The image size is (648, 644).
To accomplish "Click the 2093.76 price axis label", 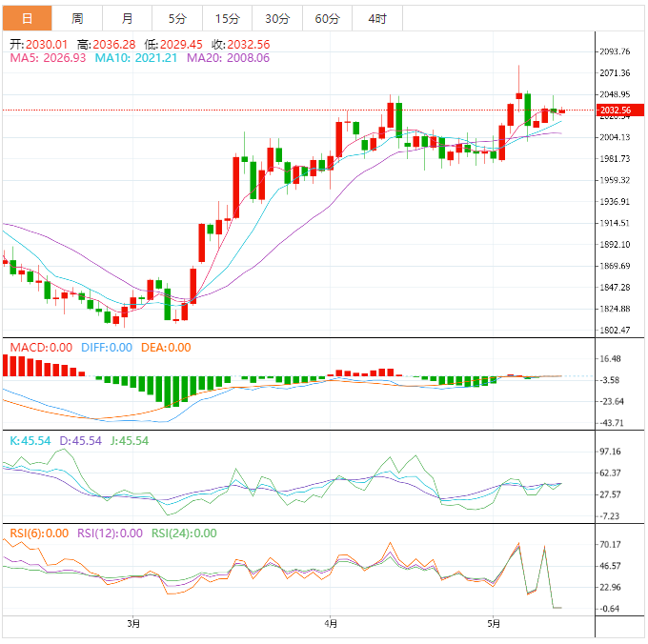I will (615, 51).
